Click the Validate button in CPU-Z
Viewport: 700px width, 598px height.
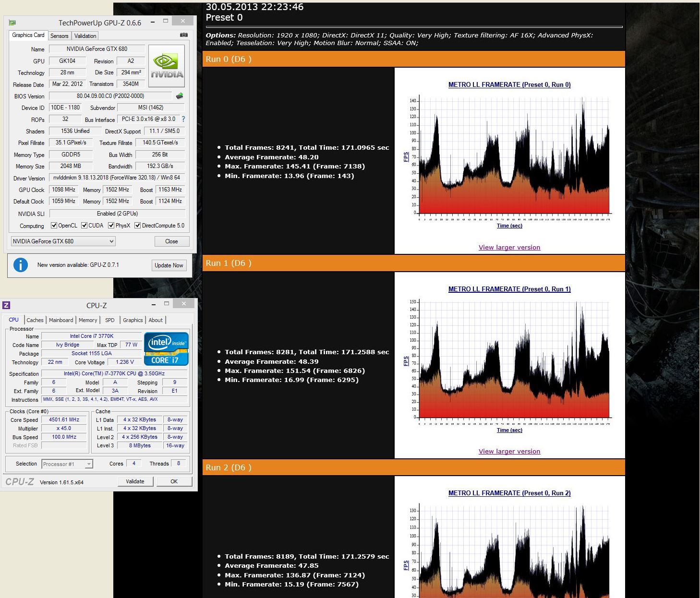135,481
